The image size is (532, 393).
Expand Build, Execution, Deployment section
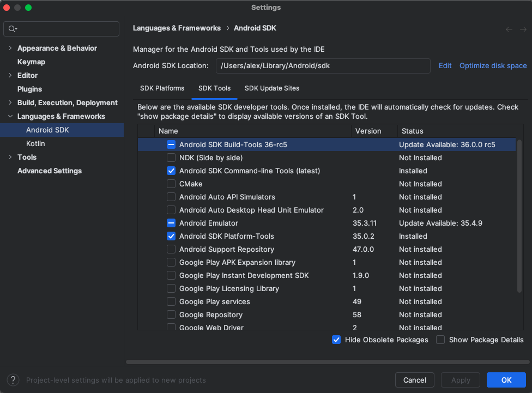[x=10, y=102]
